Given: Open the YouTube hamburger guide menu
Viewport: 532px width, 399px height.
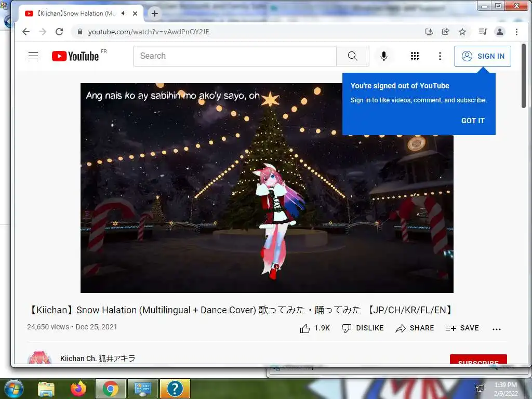Looking at the screenshot, I should coord(33,56).
